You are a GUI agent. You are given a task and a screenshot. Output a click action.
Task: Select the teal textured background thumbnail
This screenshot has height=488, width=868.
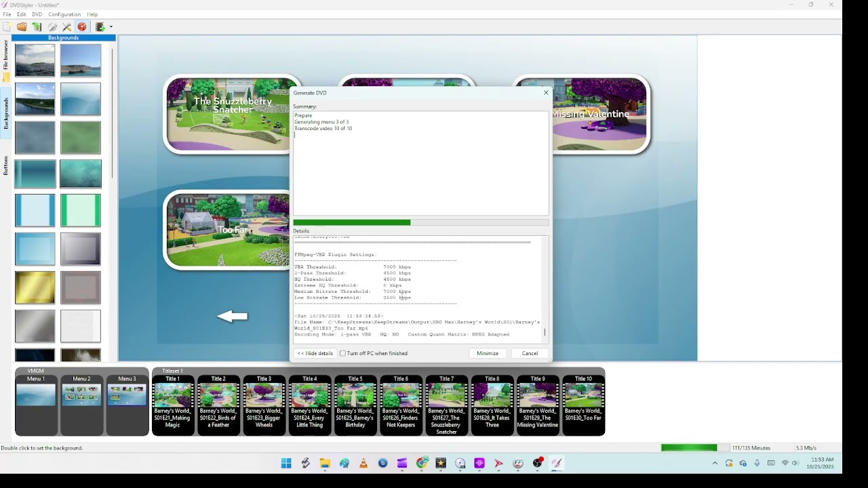pyautogui.click(x=80, y=174)
